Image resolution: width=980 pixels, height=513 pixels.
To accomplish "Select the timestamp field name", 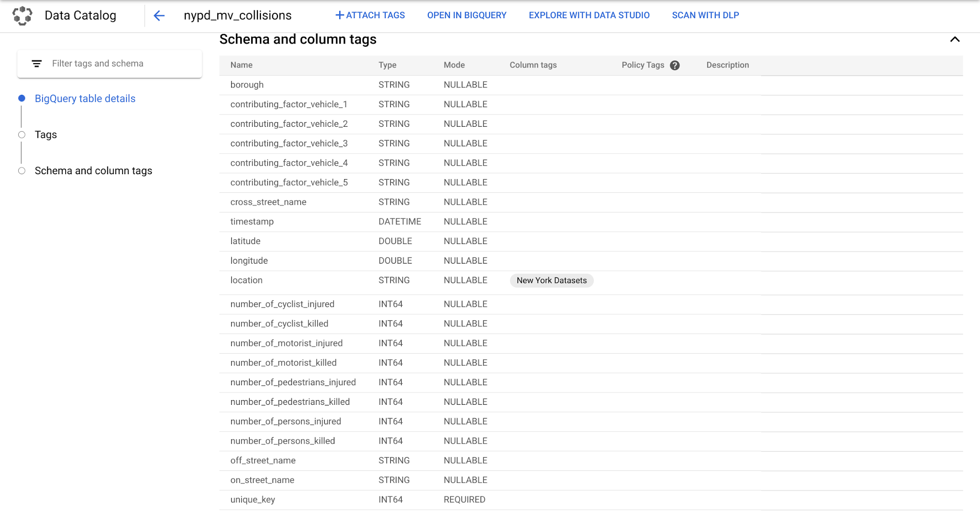I will [252, 222].
